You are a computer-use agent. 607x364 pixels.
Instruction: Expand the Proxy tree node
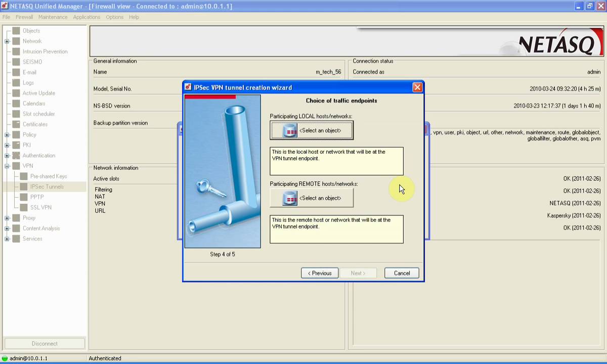click(7, 218)
